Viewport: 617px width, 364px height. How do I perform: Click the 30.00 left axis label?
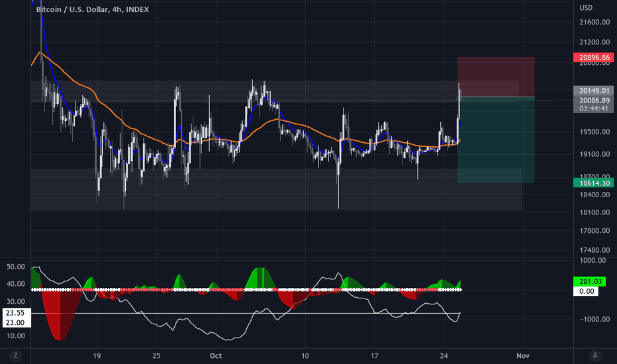16,301
